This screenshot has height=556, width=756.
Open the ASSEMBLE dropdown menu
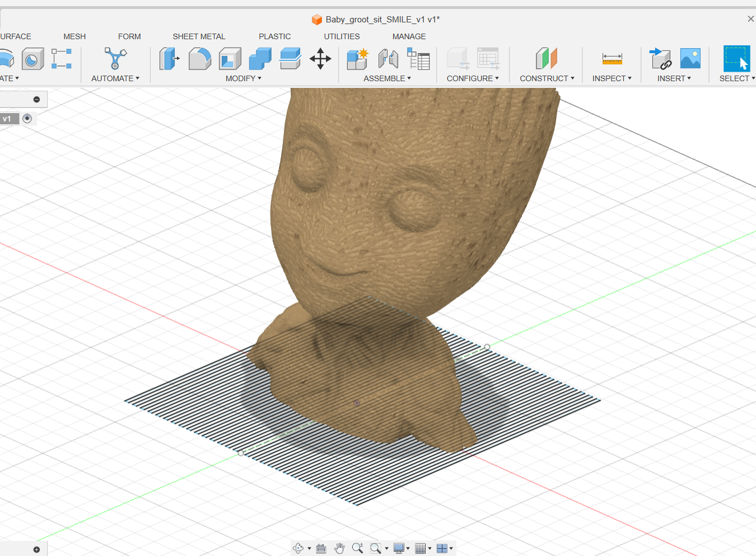click(387, 78)
